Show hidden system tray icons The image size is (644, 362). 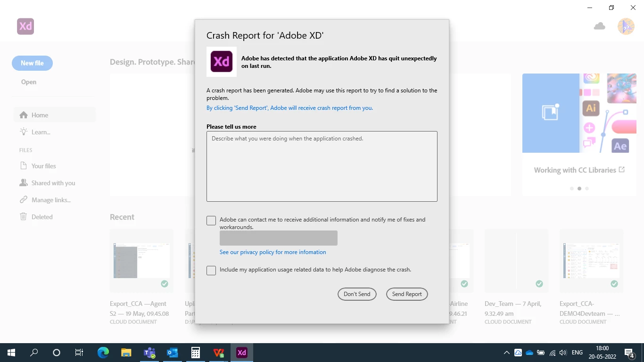coord(507,353)
